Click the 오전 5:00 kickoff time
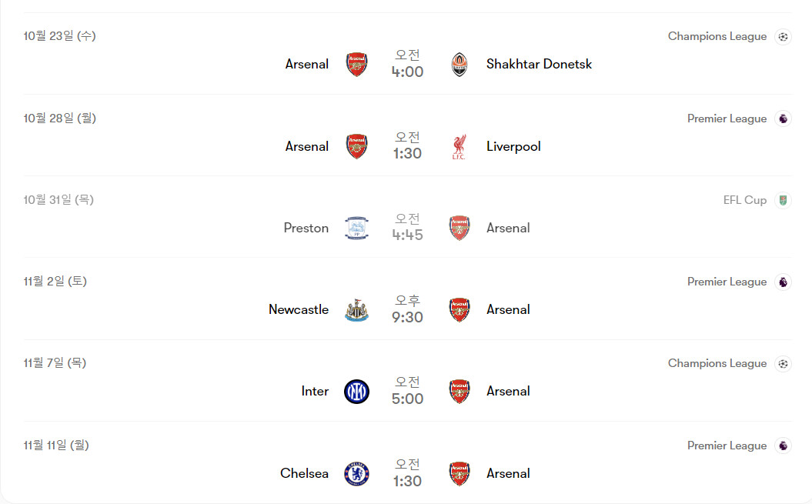The width and height of the screenshot is (812, 504). (407, 391)
